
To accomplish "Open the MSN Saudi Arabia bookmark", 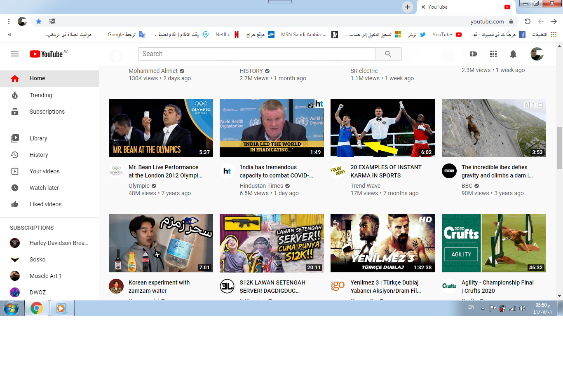I will point(309,35).
